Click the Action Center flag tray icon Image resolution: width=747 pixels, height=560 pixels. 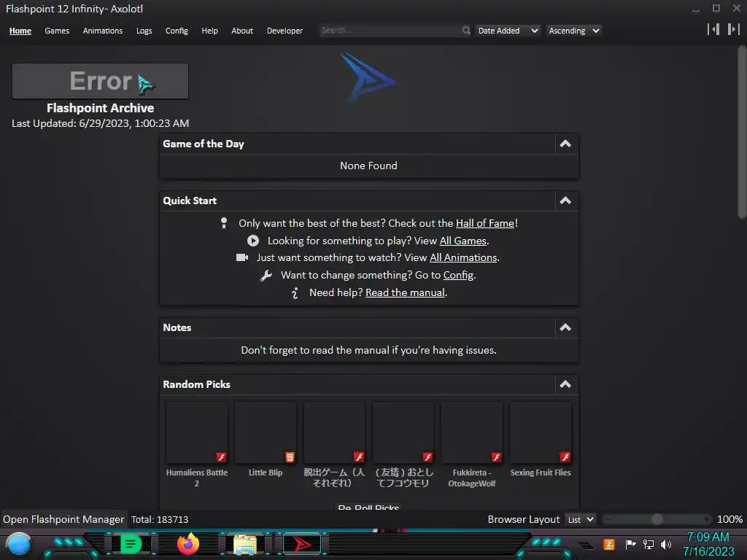[631, 544]
